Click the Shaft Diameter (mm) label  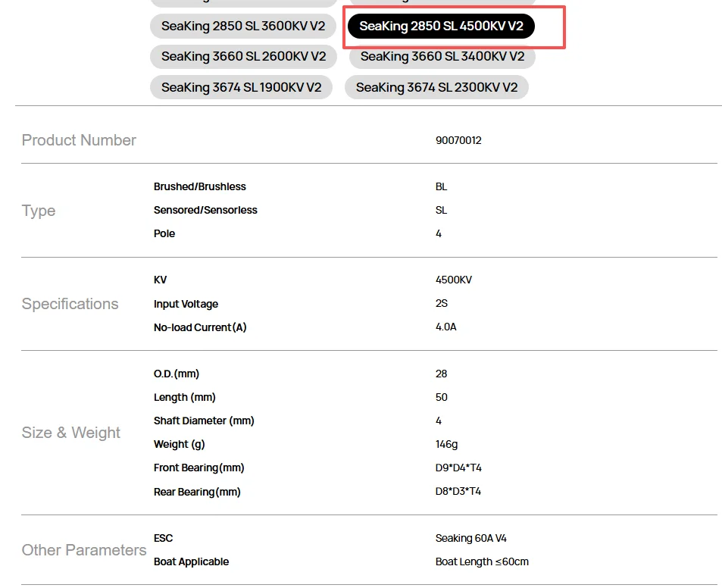[x=204, y=421]
